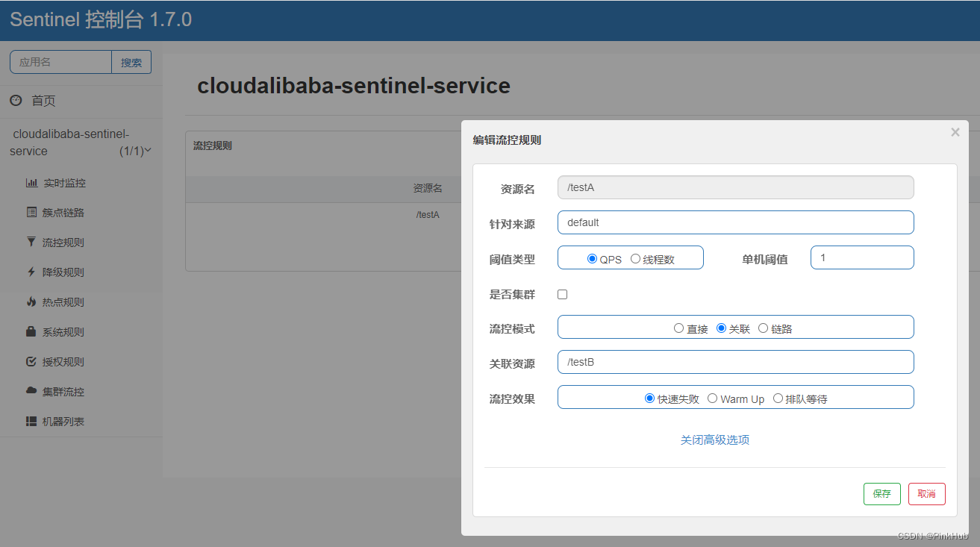
Task: Click the check-square icon for 授权规则
Action: pos(31,362)
